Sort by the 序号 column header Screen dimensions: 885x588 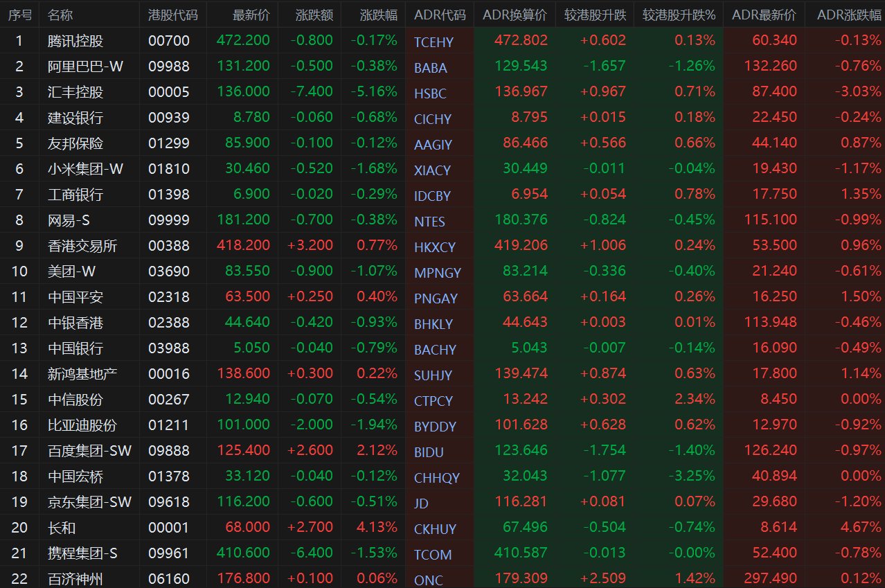pyautogui.click(x=19, y=15)
